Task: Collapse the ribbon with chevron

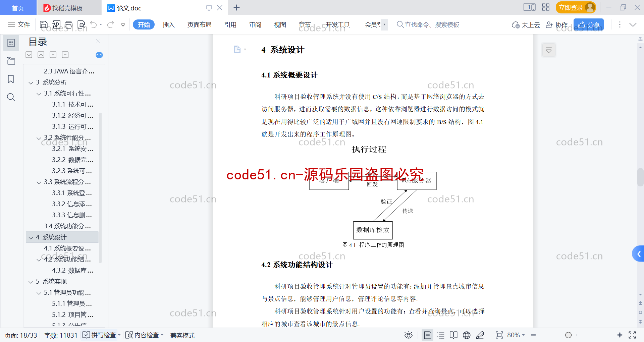Action: pyautogui.click(x=633, y=24)
